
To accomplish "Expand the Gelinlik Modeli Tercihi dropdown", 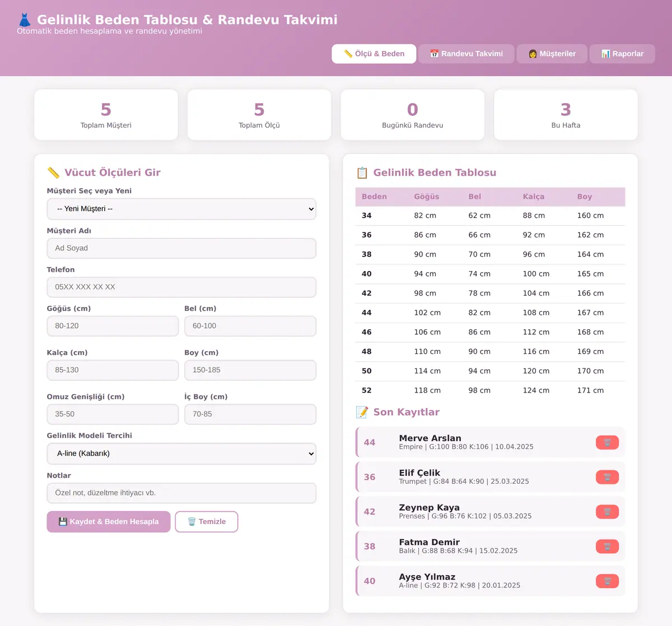I will pos(181,454).
